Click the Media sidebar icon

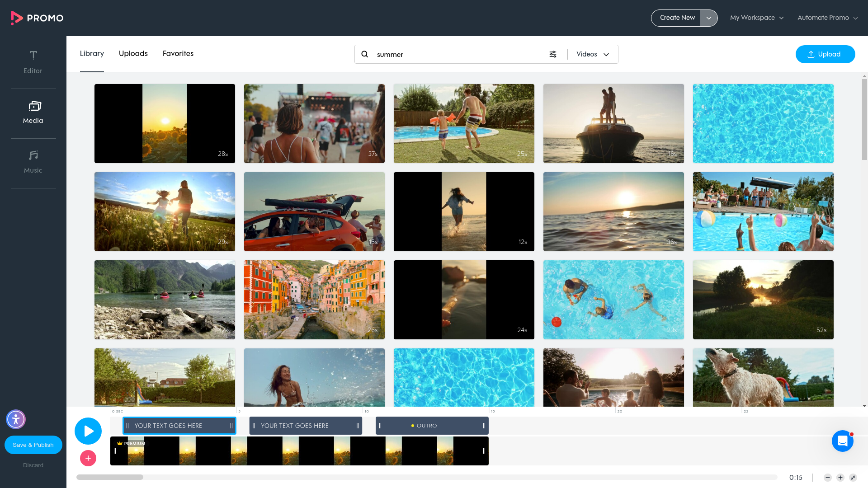33,112
